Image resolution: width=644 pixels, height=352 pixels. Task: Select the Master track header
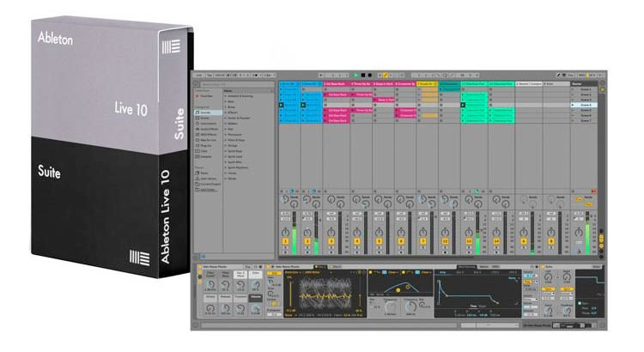click(584, 84)
